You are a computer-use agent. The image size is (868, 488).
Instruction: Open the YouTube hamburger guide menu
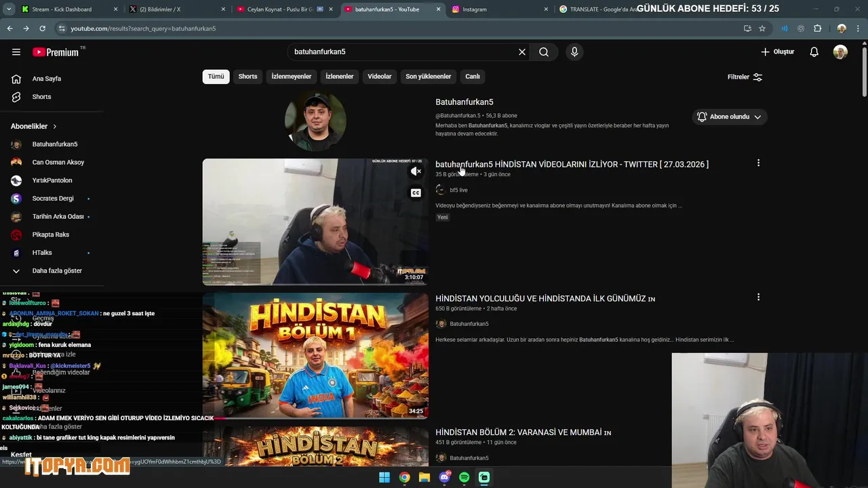pos(16,52)
